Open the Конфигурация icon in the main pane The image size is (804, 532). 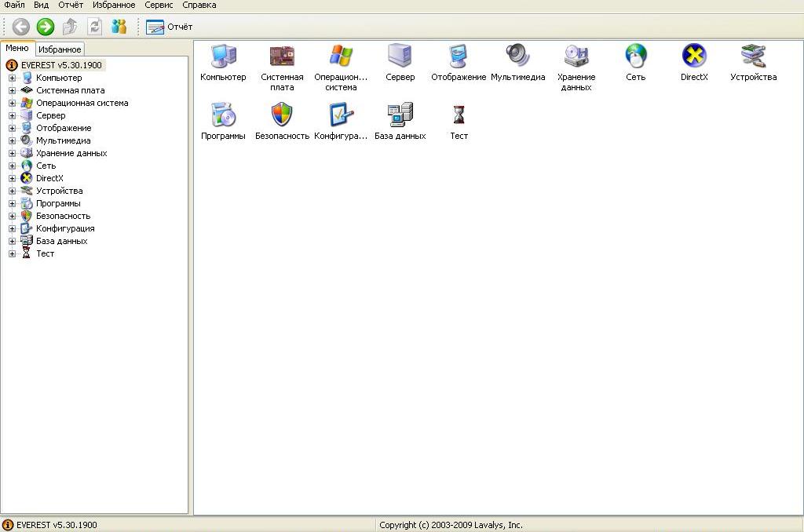341,115
